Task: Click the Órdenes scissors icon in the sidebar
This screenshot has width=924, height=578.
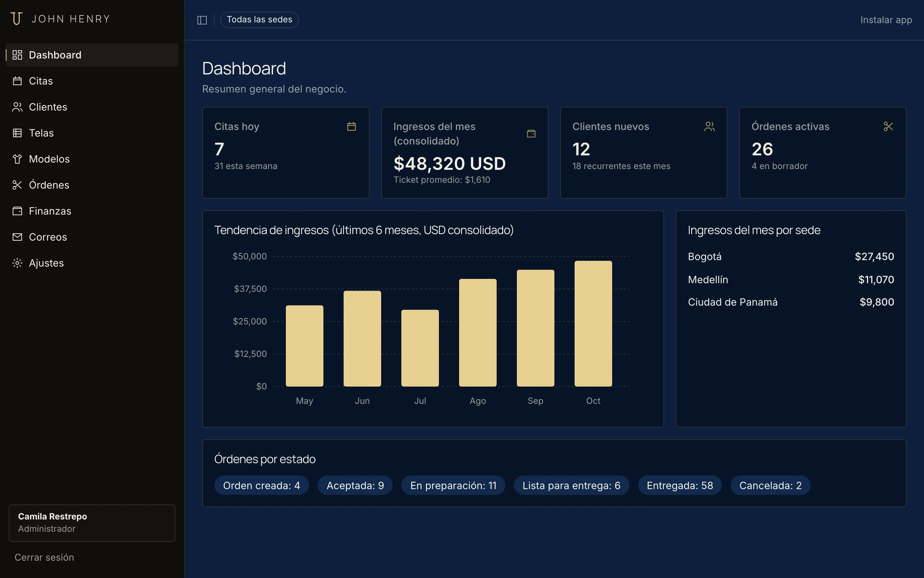Action: point(17,185)
